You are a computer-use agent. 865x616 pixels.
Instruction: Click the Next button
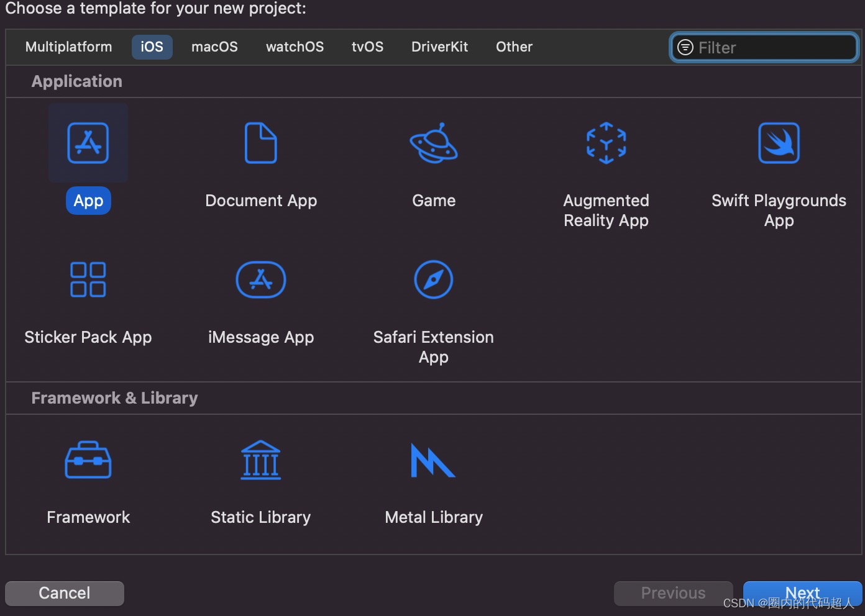pos(802,593)
